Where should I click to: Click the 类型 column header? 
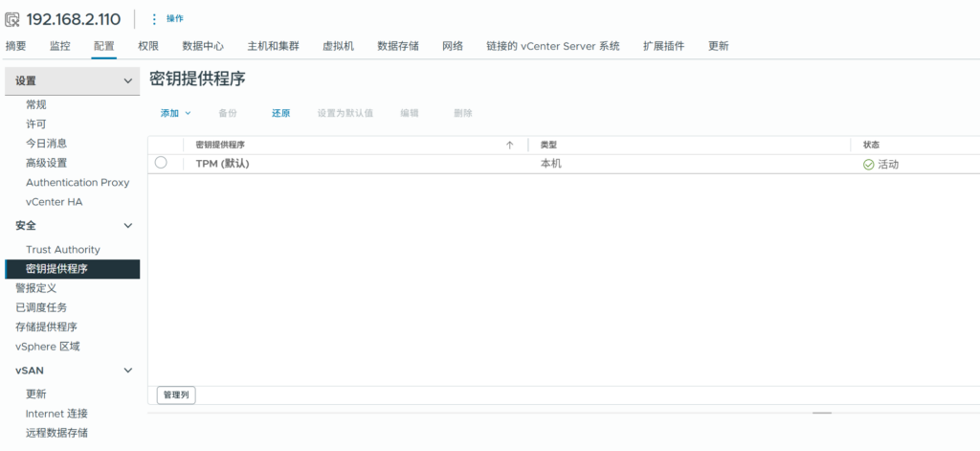[548, 145]
